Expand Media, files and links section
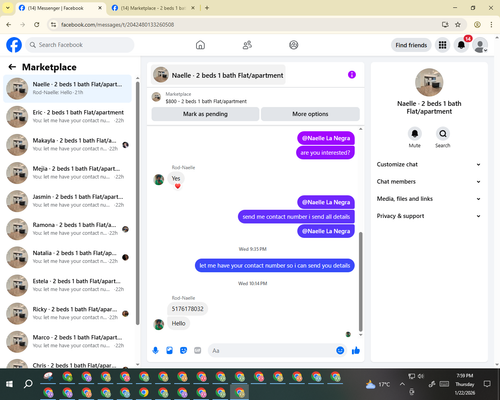 point(429,199)
